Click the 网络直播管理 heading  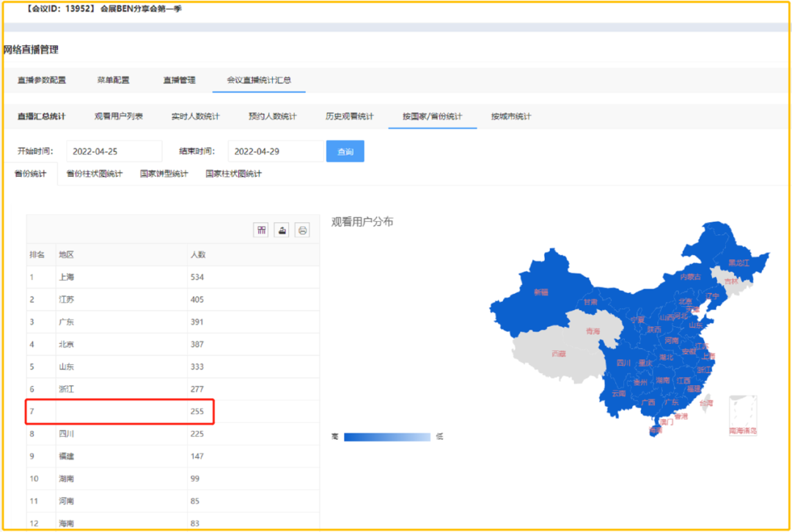(31, 50)
